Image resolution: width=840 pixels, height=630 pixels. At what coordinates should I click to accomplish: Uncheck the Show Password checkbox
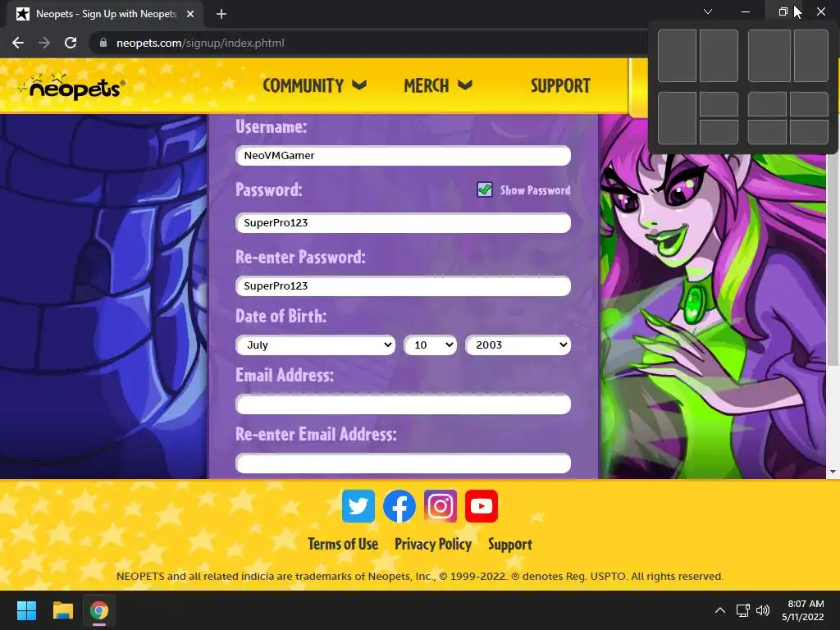(x=485, y=189)
